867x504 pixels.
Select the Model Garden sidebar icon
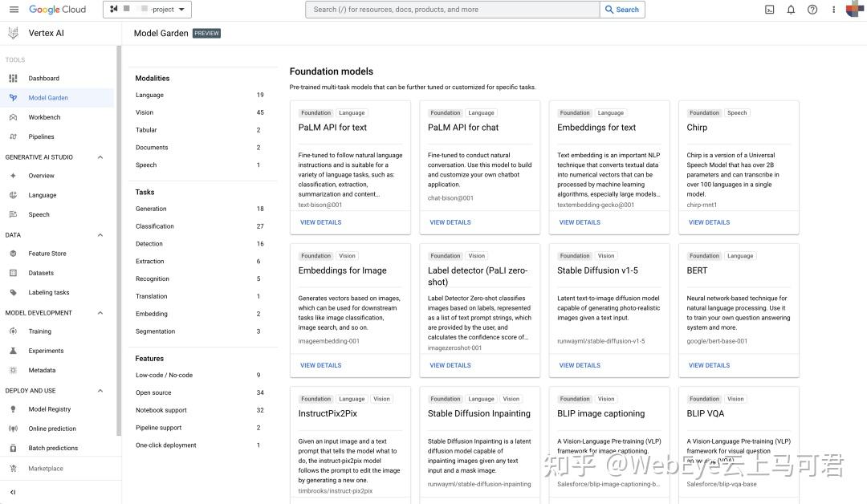(x=14, y=97)
